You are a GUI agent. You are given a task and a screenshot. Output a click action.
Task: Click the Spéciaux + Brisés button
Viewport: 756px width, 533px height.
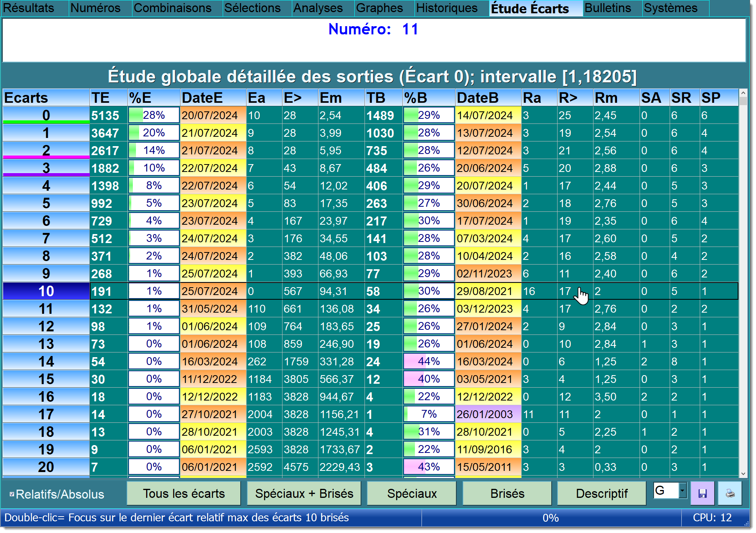point(304,494)
